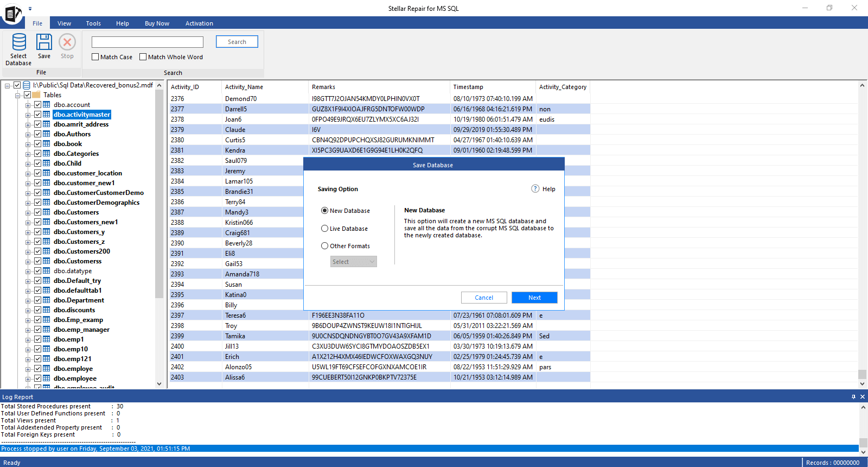
Task: Open the Other Formats Select dropdown
Action: pyautogui.click(x=354, y=262)
